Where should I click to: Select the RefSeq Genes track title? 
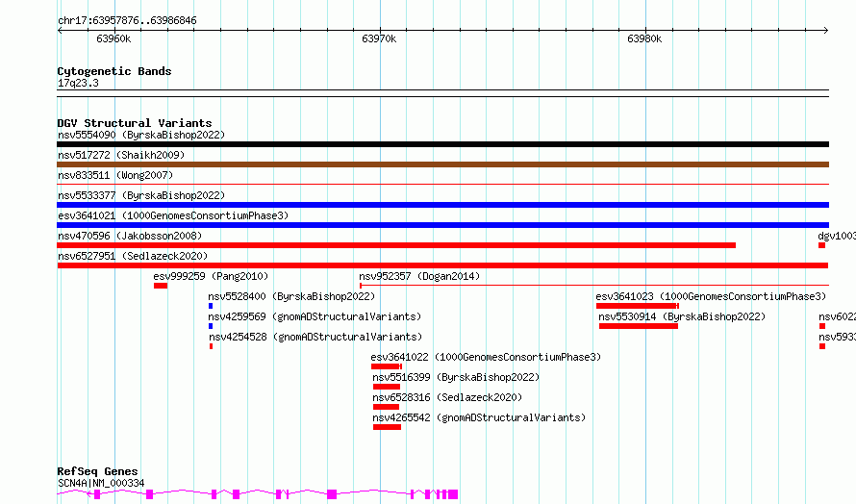98,471
